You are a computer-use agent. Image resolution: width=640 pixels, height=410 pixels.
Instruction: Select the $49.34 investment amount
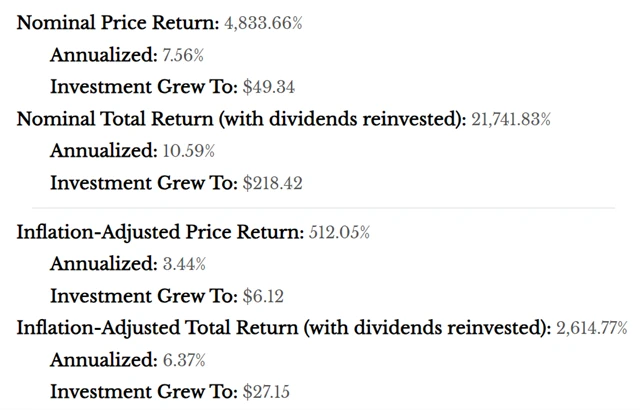pos(270,87)
